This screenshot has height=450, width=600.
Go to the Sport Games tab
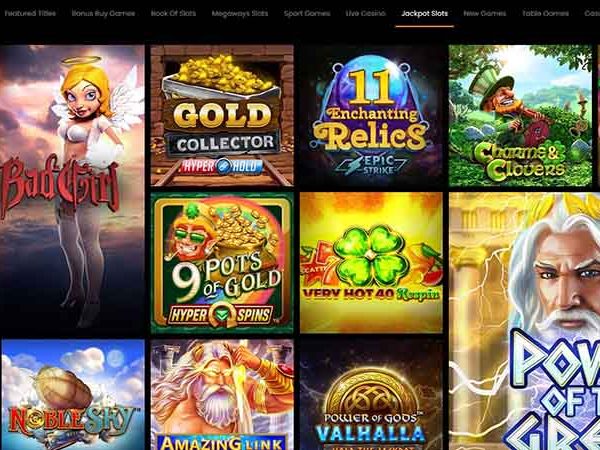(x=307, y=14)
